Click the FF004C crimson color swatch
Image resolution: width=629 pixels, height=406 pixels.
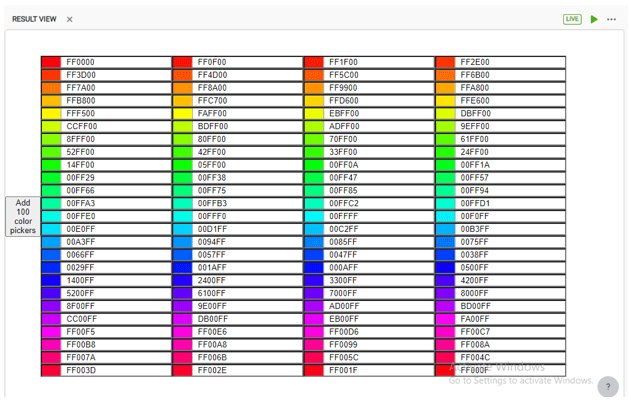(445, 357)
